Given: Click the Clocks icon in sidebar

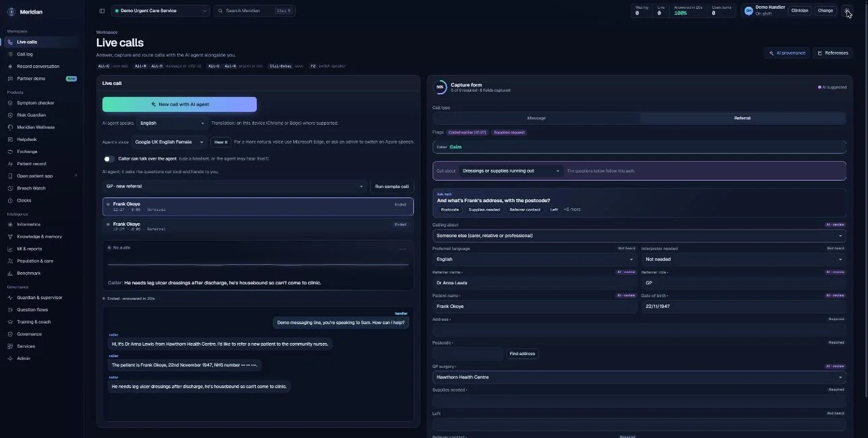Looking at the screenshot, I should [x=11, y=200].
